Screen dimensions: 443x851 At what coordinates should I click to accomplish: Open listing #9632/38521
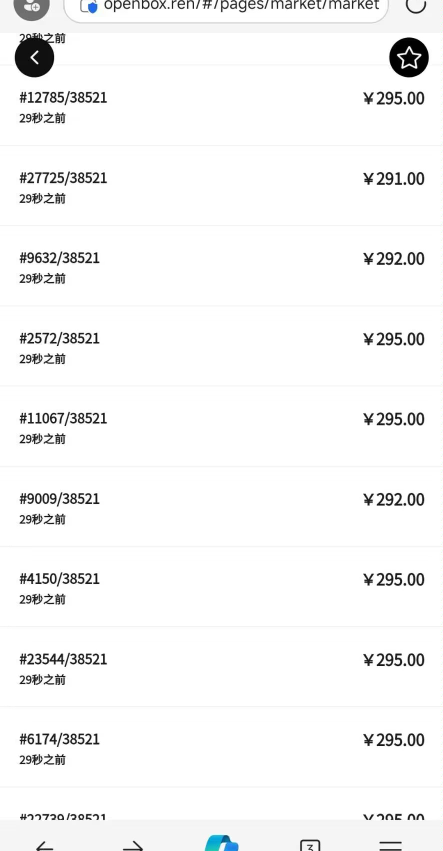point(222,266)
